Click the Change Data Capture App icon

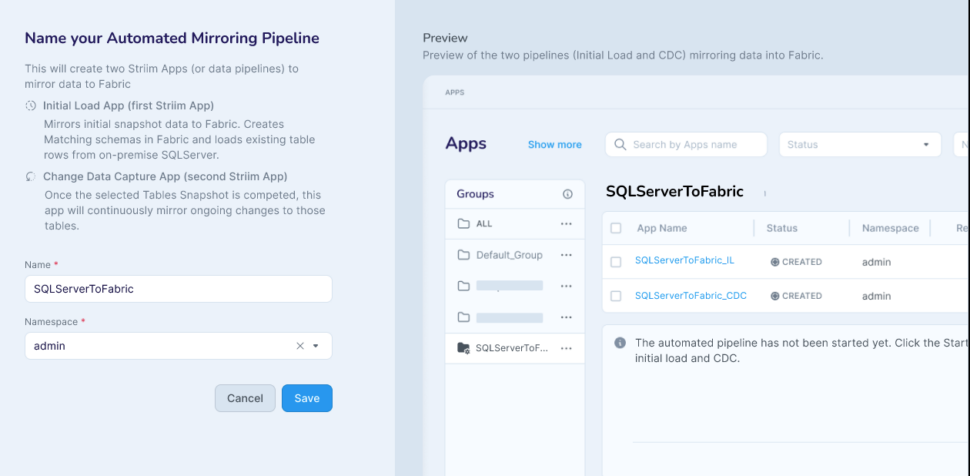[31, 176]
